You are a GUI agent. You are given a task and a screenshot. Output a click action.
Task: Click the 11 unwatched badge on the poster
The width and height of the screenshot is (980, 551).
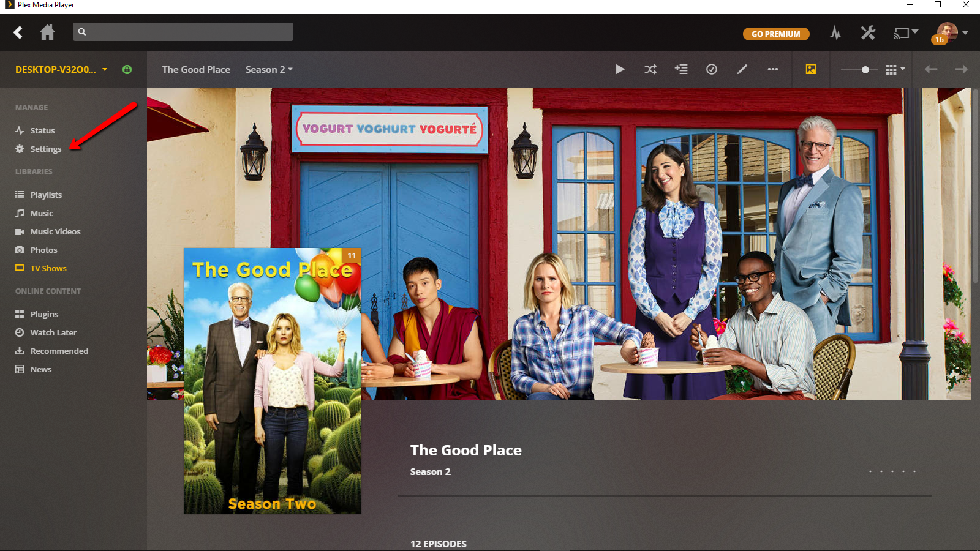352,255
